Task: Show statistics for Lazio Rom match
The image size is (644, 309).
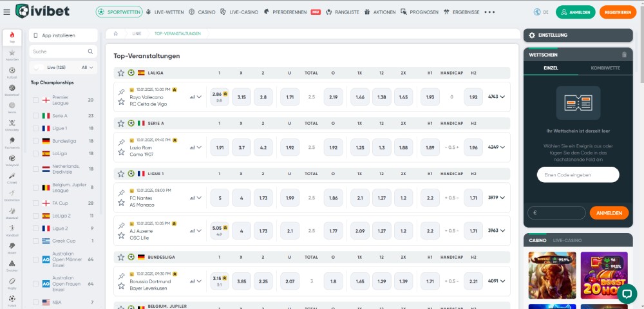Action: [192, 147]
